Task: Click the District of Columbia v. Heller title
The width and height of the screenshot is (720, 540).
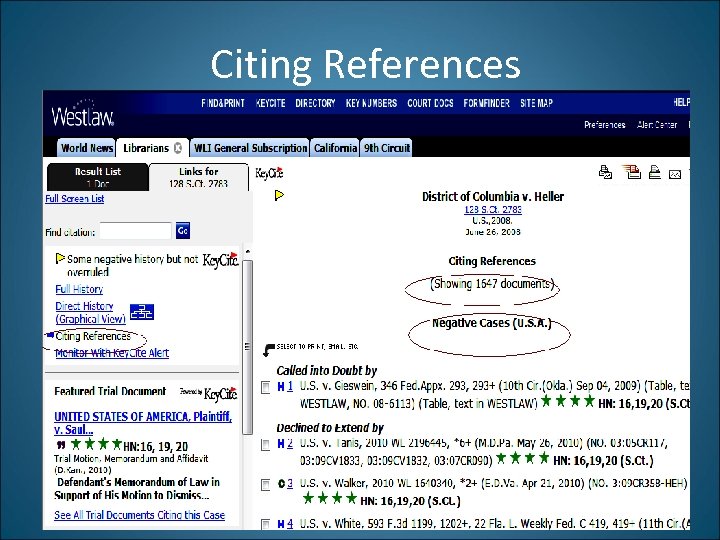Action: tap(493, 197)
